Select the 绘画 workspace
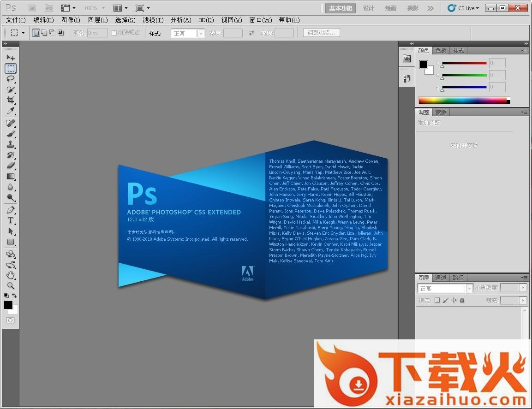 point(390,8)
